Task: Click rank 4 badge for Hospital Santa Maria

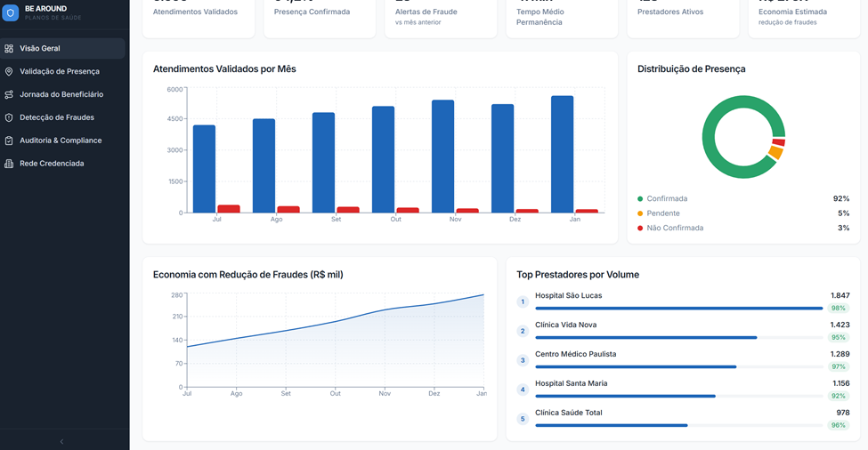Action: pos(523,390)
